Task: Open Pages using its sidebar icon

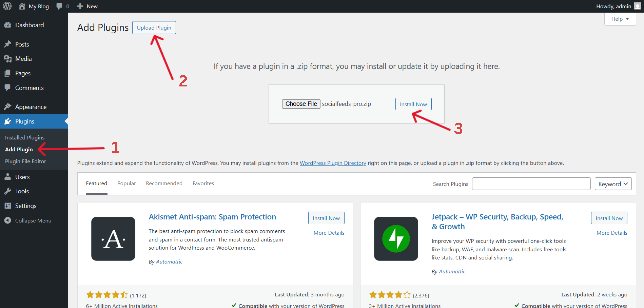Action: click(8, 73)
